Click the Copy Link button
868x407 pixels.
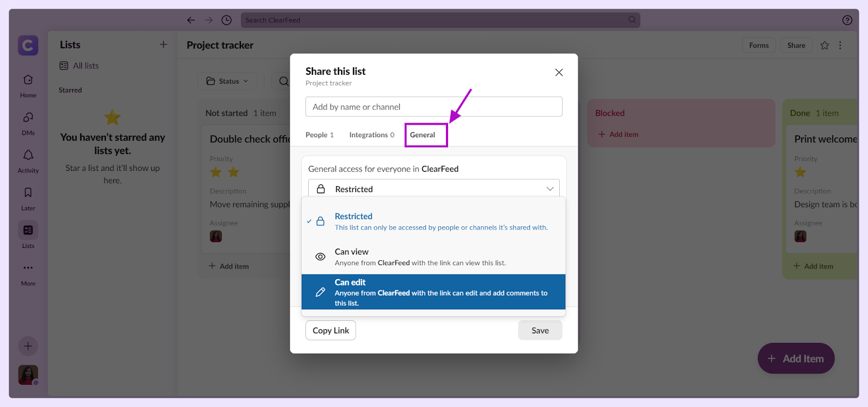tap(331, 330)
